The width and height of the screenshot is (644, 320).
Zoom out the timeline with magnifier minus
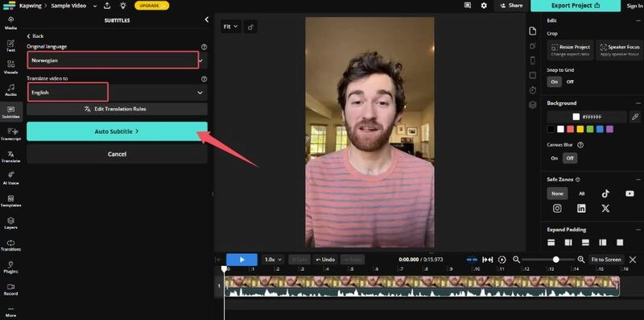click(516, 260)
